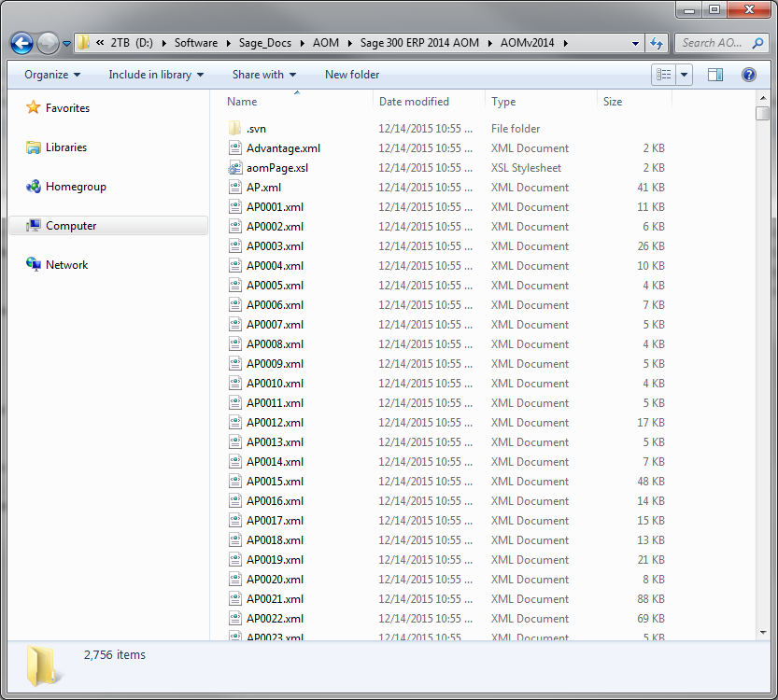The image size is (778, 700).
Task: Select AP0001.xml file icon
Action: click(235, 206)
